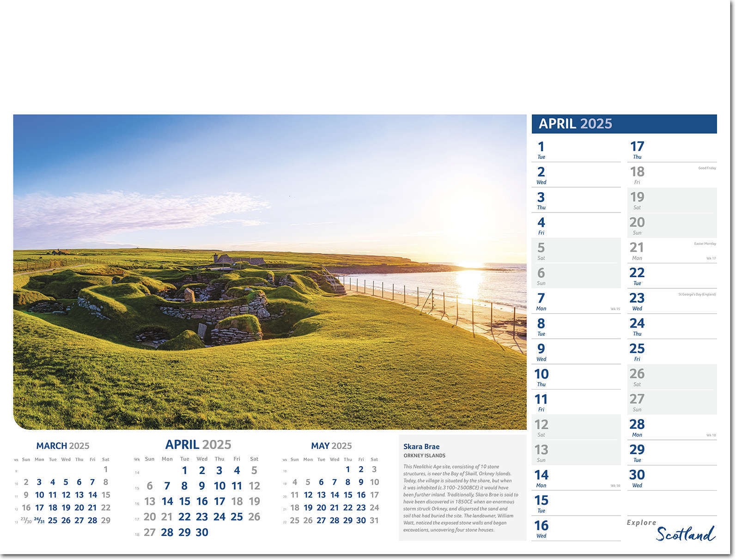The height and width of the screenshot is (560, 736).
Task: Click the Wk 18 label beside 28 Mon
Action: click(x=711, y=435)
